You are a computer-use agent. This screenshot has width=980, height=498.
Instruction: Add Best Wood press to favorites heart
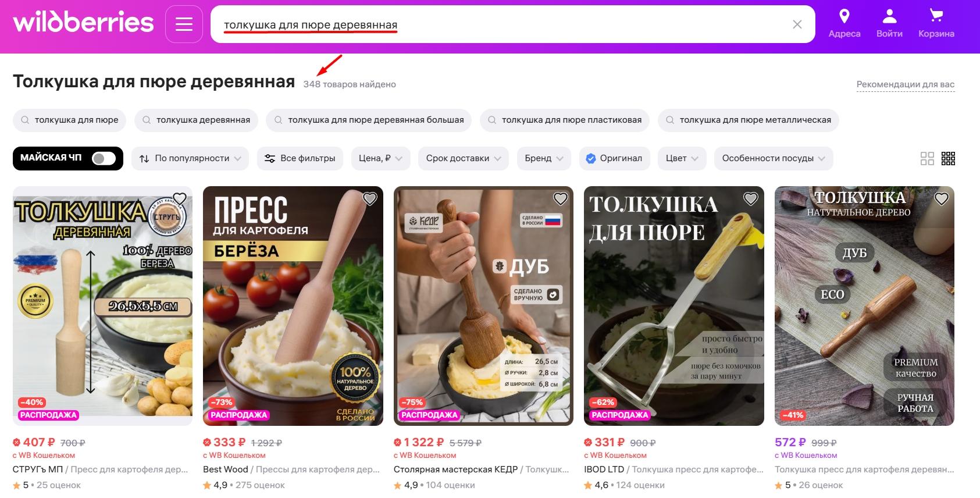pos(370,199)
